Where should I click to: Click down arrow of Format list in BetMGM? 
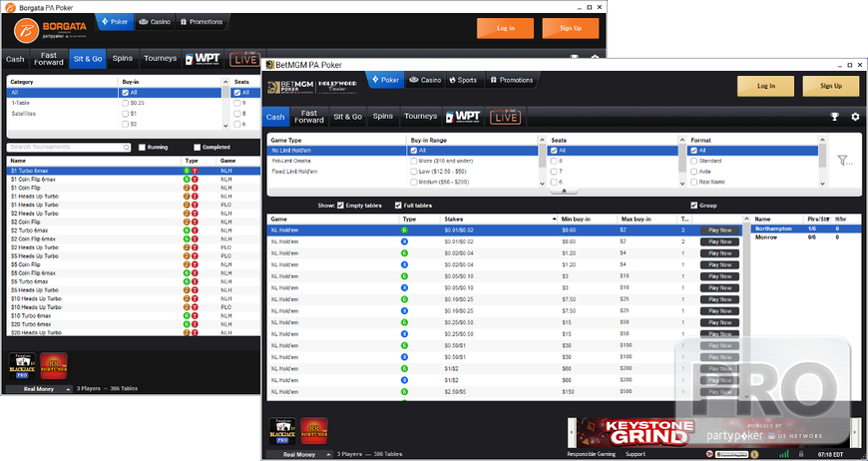click(822, 184)
